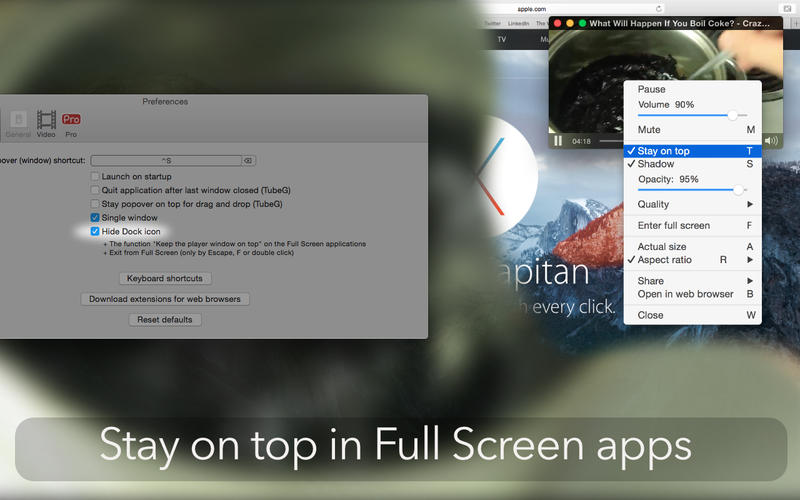The width and height of the screenshot is (800, 500).
Task: Open the TV link in Apple's navigation bar
Action: pos(502,39)
